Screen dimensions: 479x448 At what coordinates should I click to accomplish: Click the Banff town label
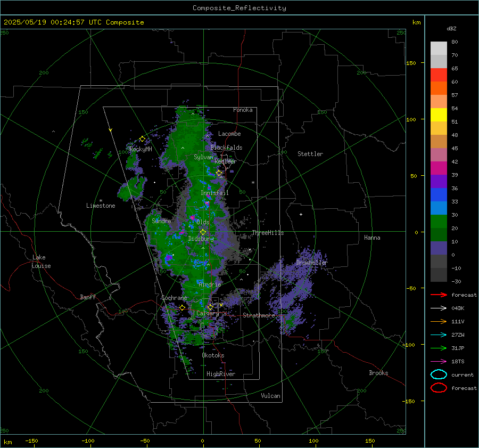tap(88, 297)
